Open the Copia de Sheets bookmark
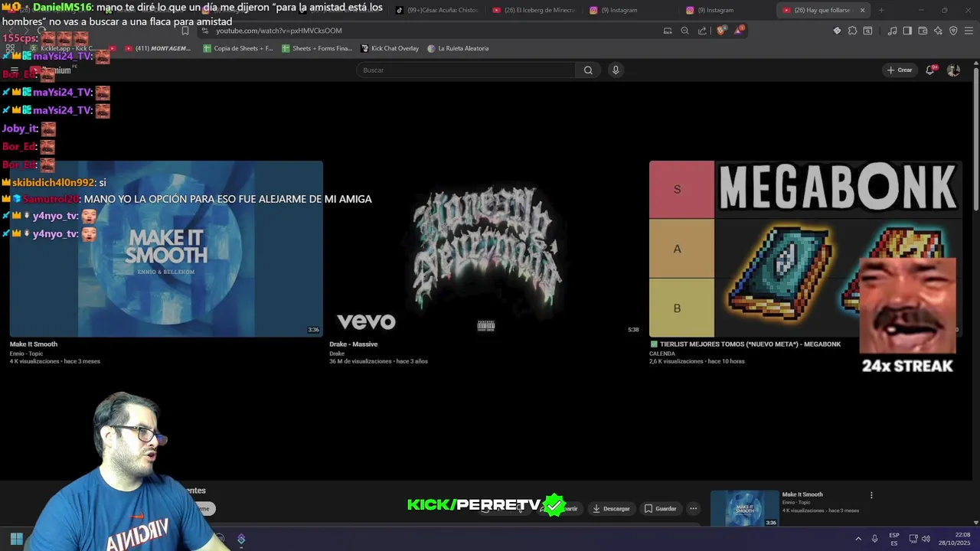The height and width of the screenshot is (551, 980). pos(238,48)
